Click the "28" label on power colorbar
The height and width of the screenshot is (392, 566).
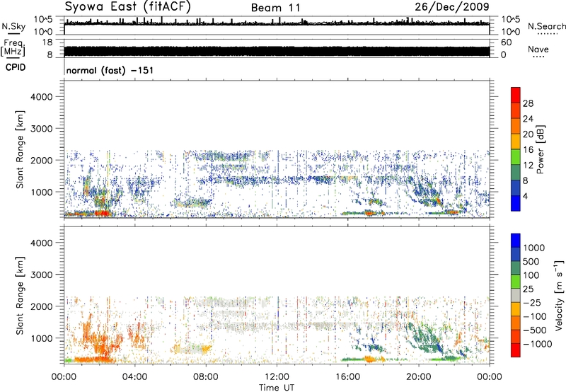point(528,103)
